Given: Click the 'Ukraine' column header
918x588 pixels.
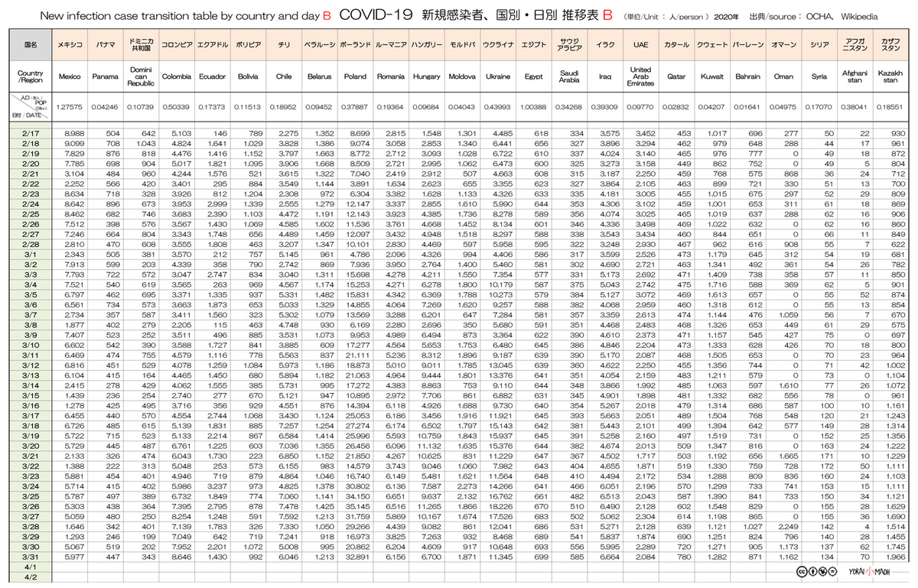Looking at the screenshot, I should [498, 77].
